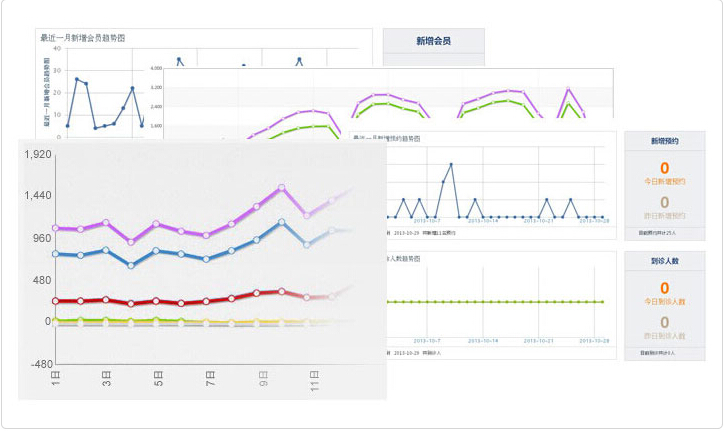Click the 30 y-axis label in the member chart
The height and width of the screenshot is (432, 727).
[57, 70]
